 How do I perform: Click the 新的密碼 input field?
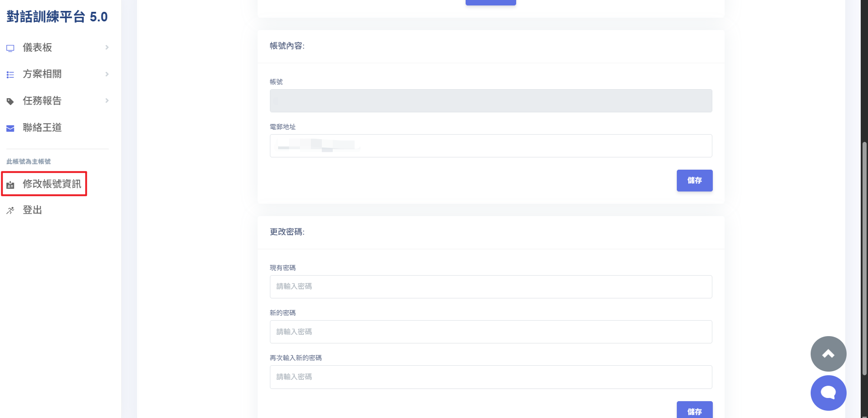click(x=491, y=332)
